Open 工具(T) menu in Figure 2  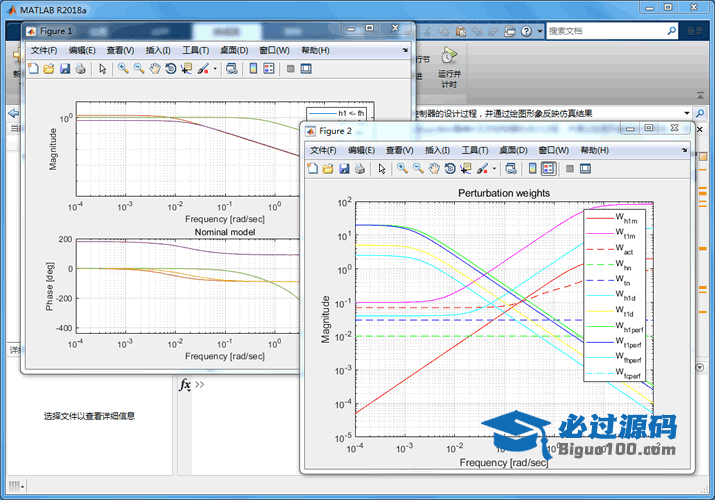tap(475, 150)
